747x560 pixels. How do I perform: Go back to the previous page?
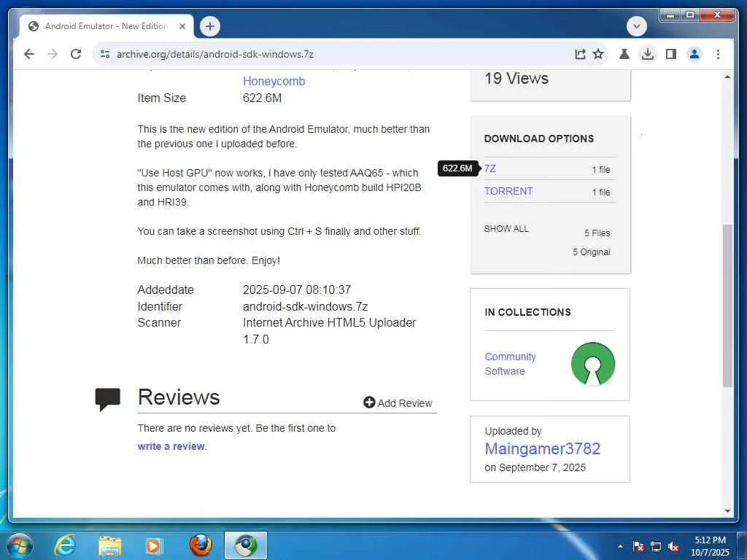pyautogui.click(x=29, y=54)
